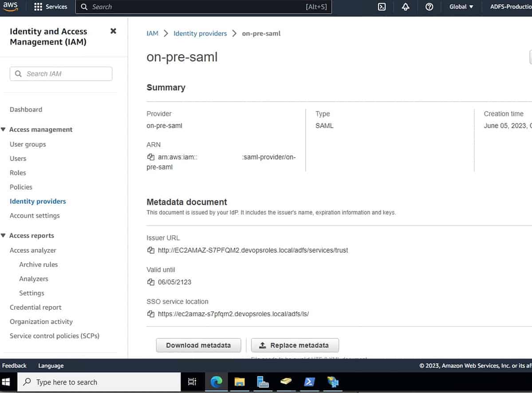Copy the Issuer URL with the copy icon
This screenshot has height=393, width=532.
pos(150,250)
